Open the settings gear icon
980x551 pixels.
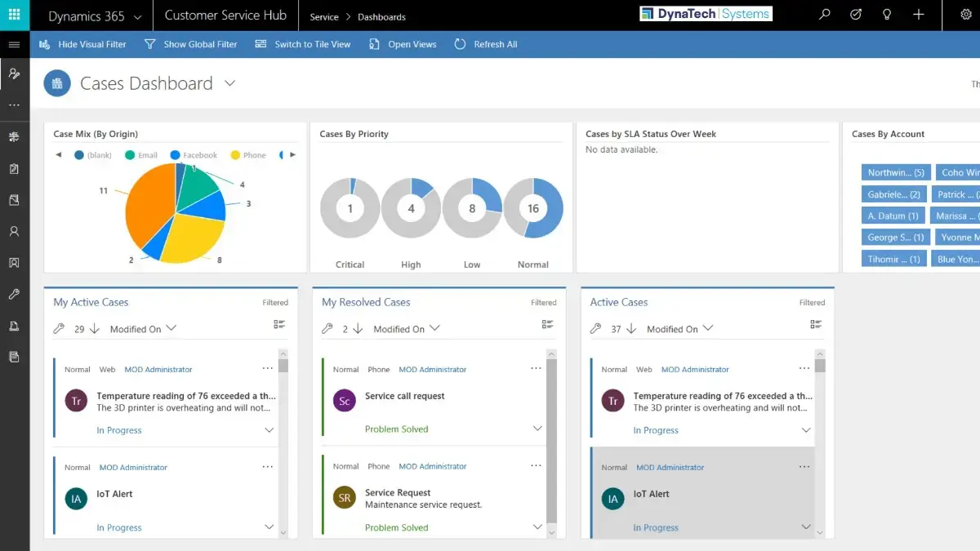pos(968,15)
